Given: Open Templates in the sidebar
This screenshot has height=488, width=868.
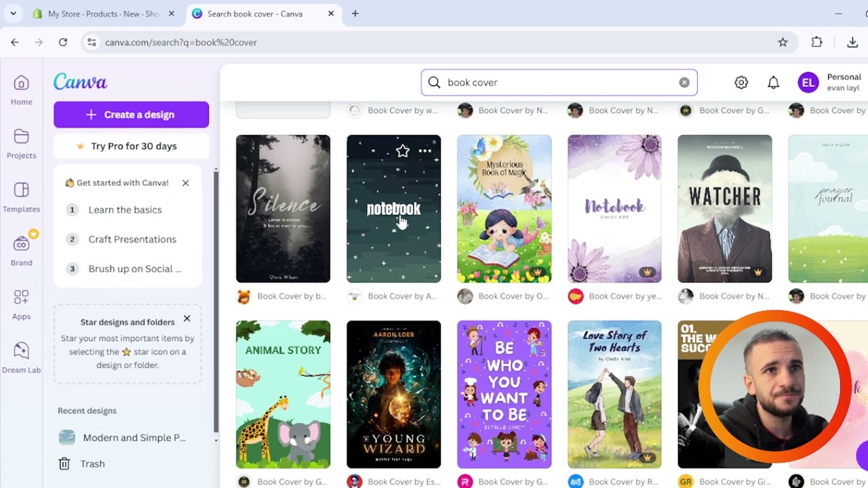Looking at the screenshot, I should tap(21, 197).
